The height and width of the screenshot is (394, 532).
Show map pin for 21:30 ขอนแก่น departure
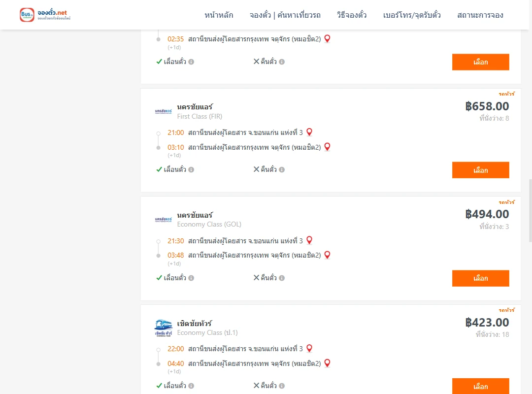pos(309,240)
